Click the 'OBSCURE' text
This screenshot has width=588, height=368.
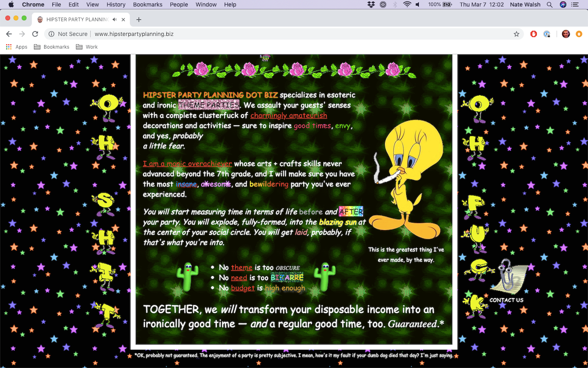pos(288,268)
